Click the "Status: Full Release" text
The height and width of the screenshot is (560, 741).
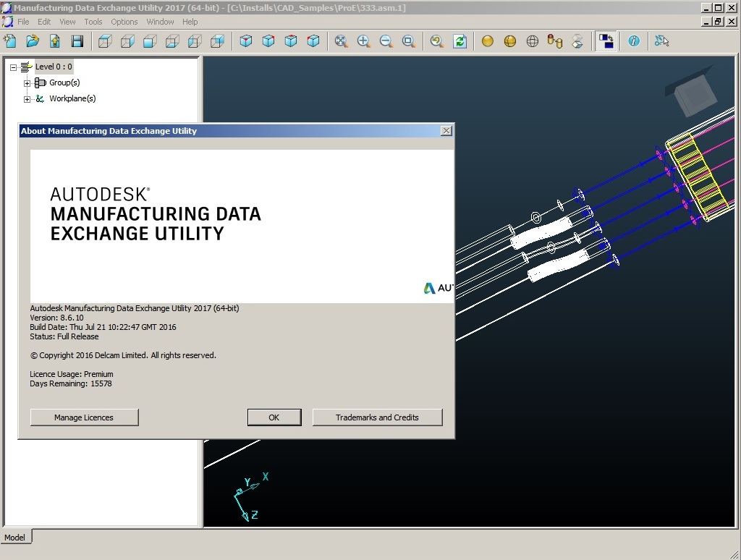(64, 336)
